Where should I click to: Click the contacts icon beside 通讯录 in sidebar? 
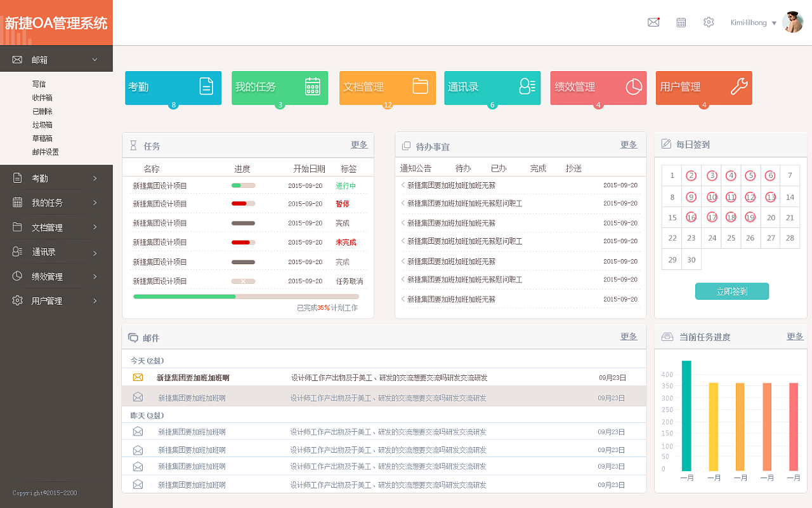pos(18,251)
